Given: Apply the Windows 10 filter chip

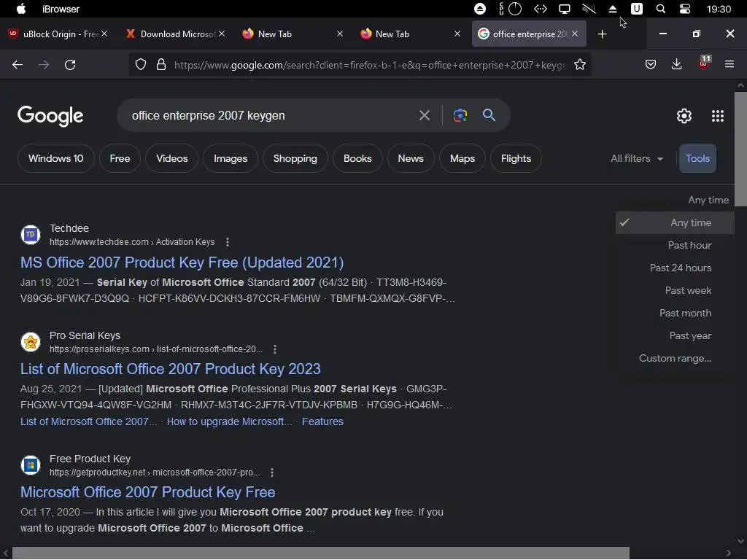Looking at the screenshot, I should (x=55, y=158).
